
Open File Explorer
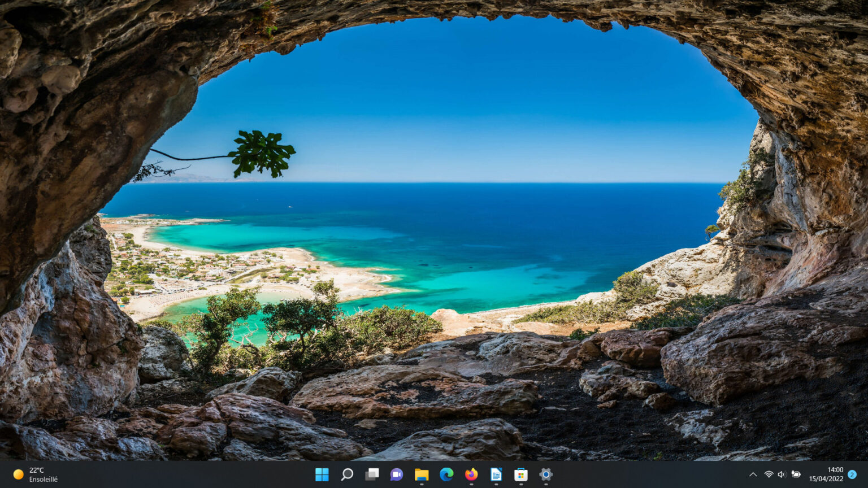click(421, 475)
